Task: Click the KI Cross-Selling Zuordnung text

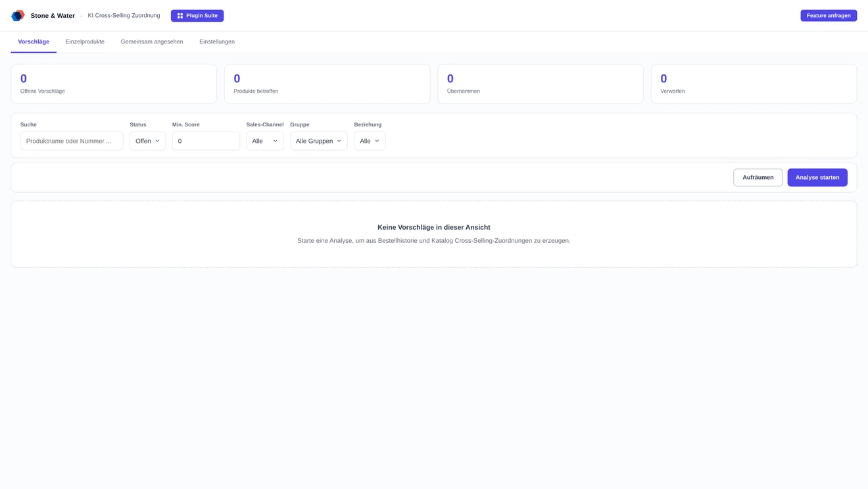Action: (x=124, y=16)
